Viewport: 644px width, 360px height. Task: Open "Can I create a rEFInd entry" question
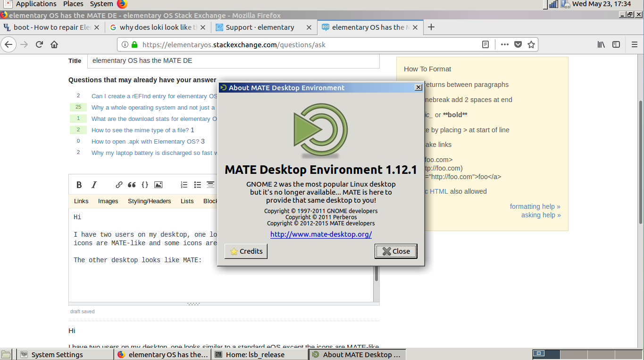154,96
